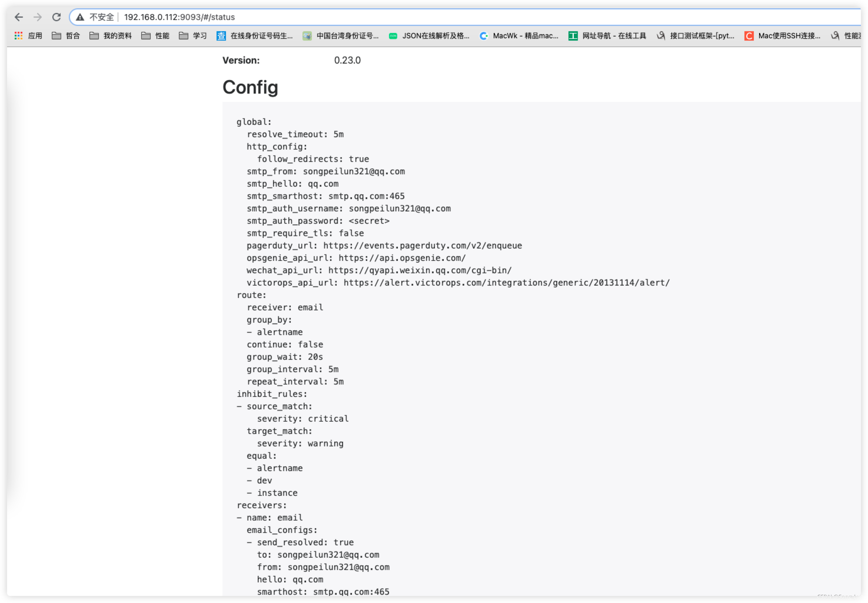
Task: Open the JSON在线解析及格... bookmark
Action: (x=429, y=36)
